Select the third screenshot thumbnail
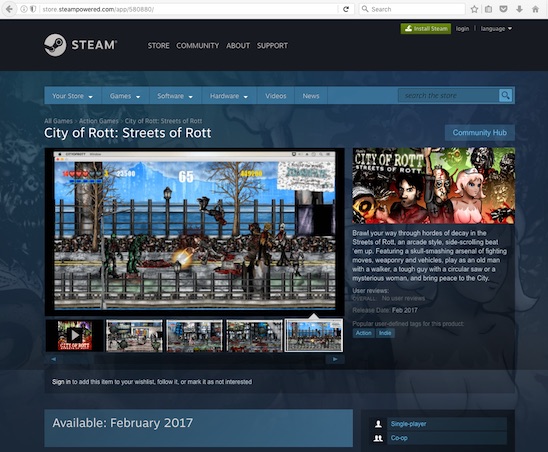This screenshot has height=452, width=548. point(194,336)
